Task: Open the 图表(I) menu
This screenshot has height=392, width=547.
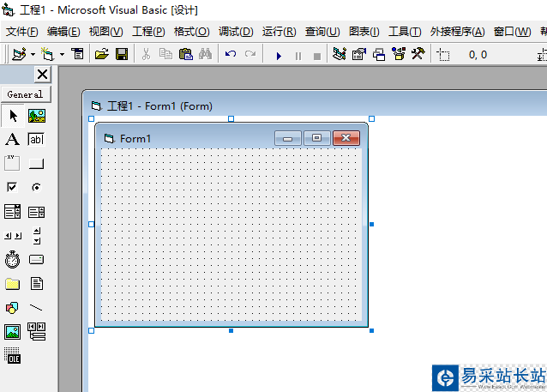Action: (364, 32)
